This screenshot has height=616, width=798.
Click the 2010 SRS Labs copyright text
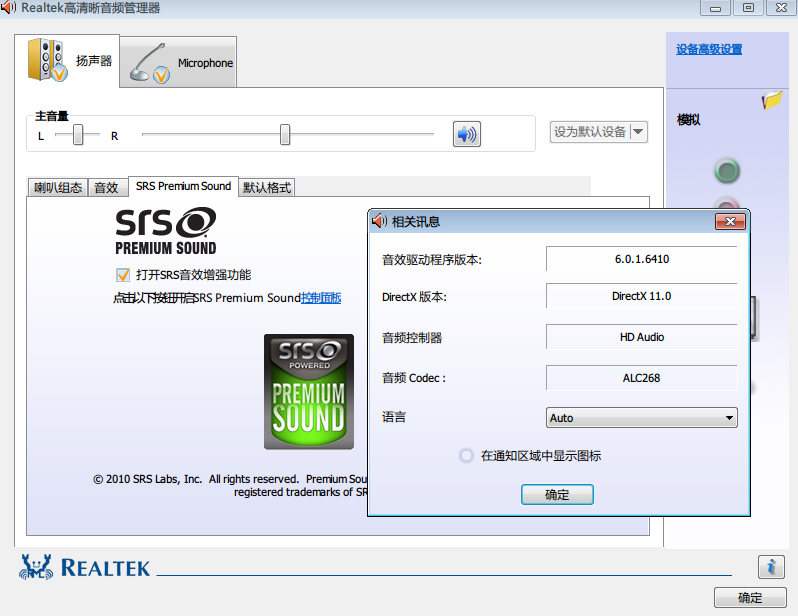click(x=230, y=485)
